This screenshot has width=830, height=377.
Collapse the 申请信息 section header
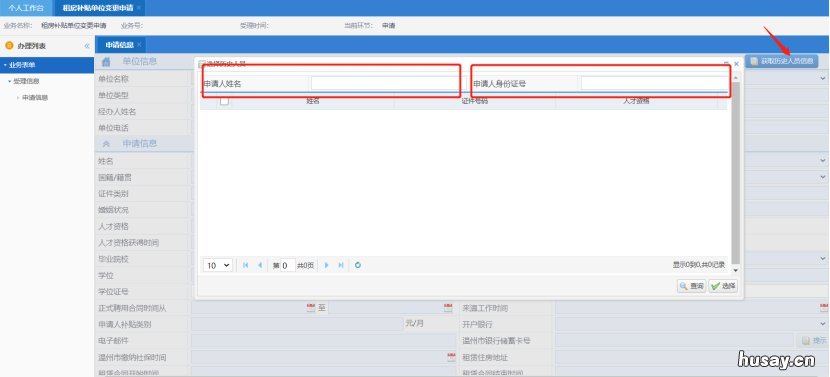(106, 143)
